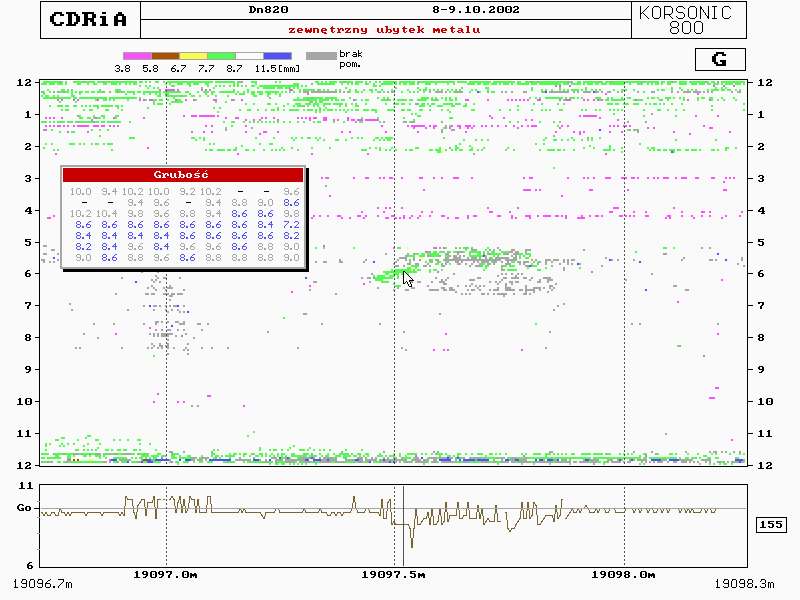Click the 'brak pom.' legend label
Image resolution: width=800 pixels, height=600 pixels.
(x=351, y=59)
